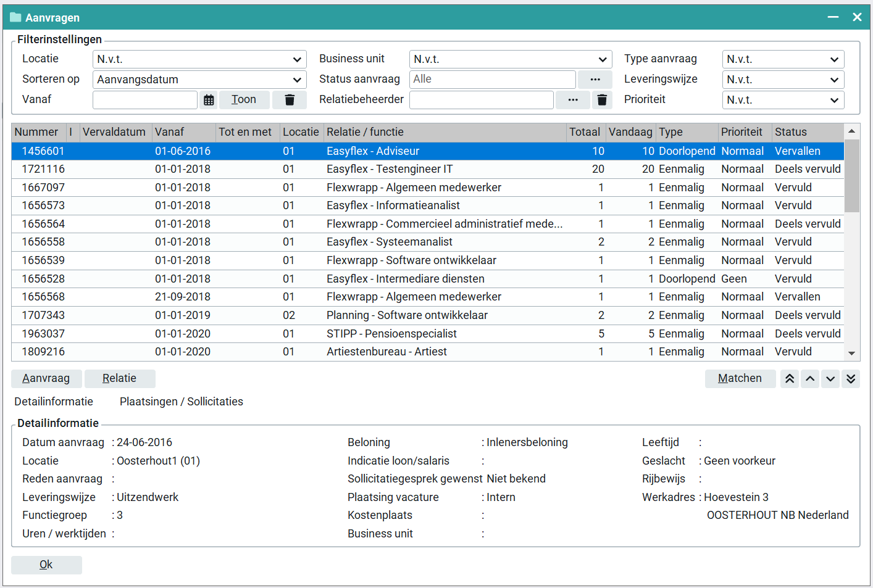Jump to last record with double-down arrow
The width and height of the screenshot is (873, 588).
pos(851,379)
